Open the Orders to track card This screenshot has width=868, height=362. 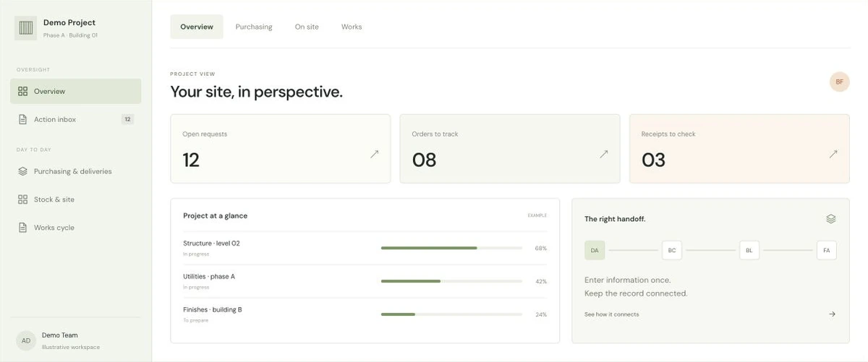click(510, 149)
